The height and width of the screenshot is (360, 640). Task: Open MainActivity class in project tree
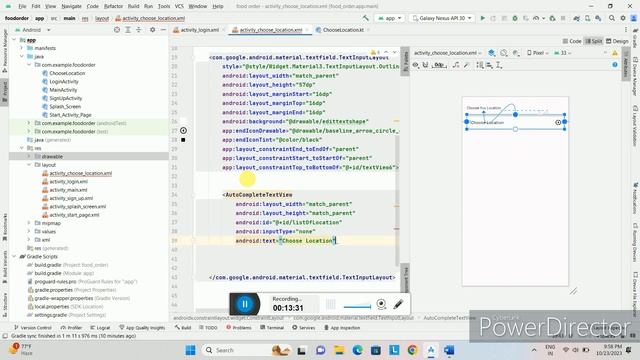click(63, 90)
